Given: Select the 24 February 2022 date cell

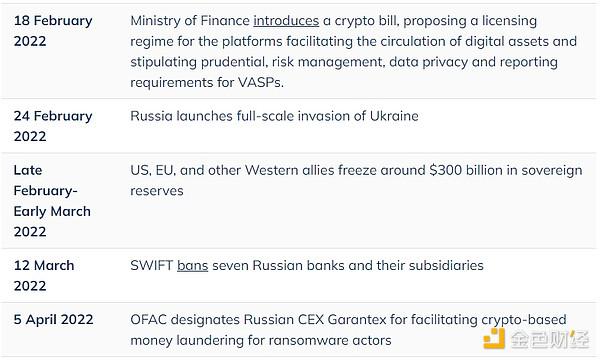Looking at the screenshot, I should [53, 126].
